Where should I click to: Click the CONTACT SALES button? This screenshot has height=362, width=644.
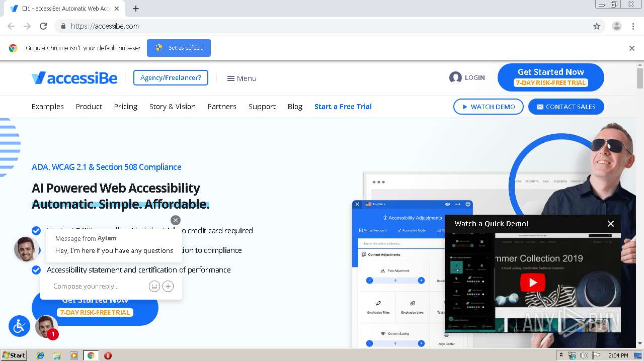566,107
